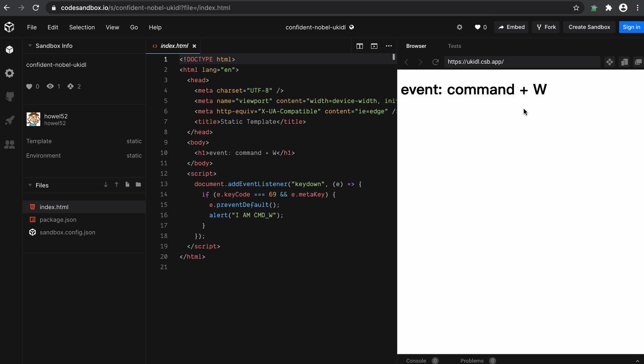Screen dimensions: 644x364
Task: Click the new folder icon in Files
Action: pos(138,185)
